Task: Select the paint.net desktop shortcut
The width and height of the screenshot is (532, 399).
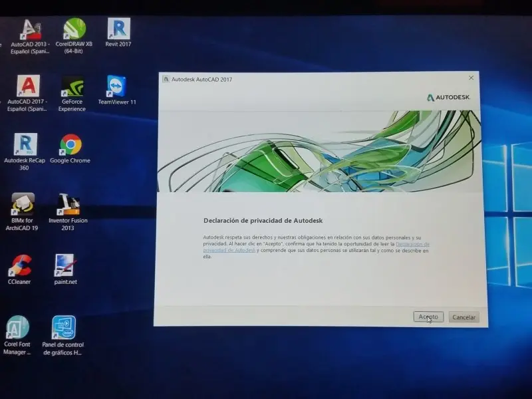Action: pyautogui.click(x=65, y=270)
